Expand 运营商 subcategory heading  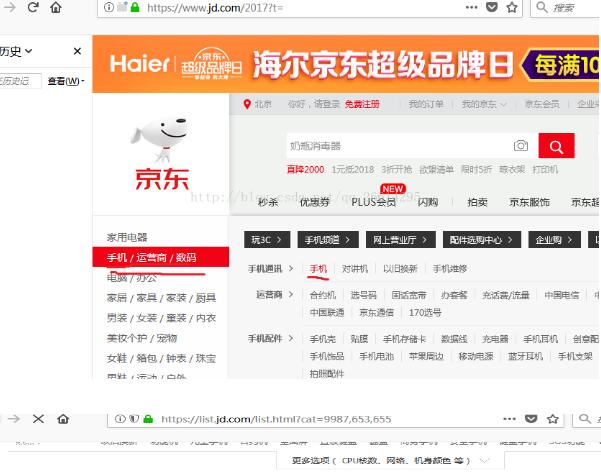[x=275, y=294]
